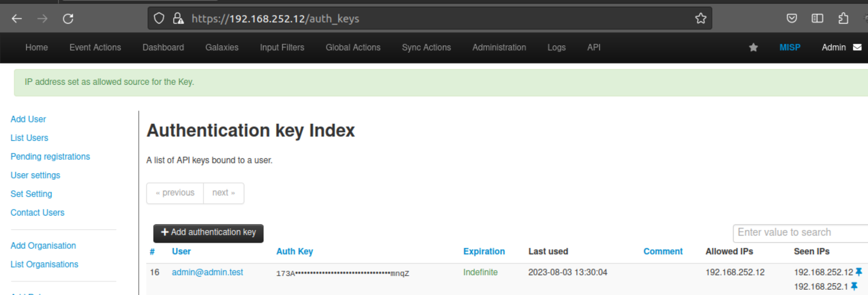
Task: Open List Organisations in the sidebar
Action: pos(45,265)
